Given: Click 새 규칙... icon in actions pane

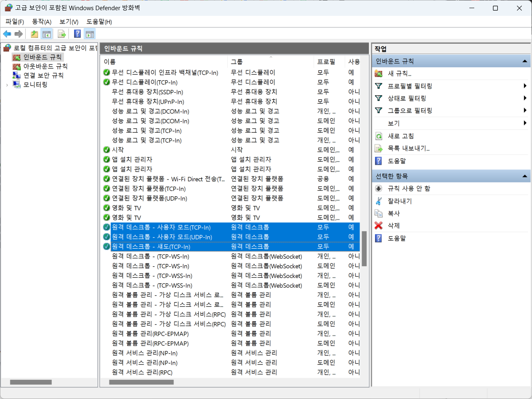Looking at the screenshot, I should [x=379, y=74].
